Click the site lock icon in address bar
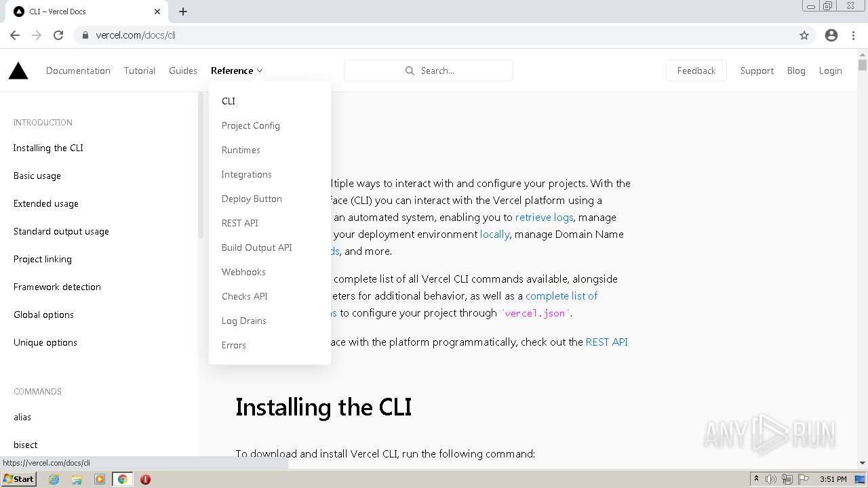 pyautogui.click(x=85, y=35)
